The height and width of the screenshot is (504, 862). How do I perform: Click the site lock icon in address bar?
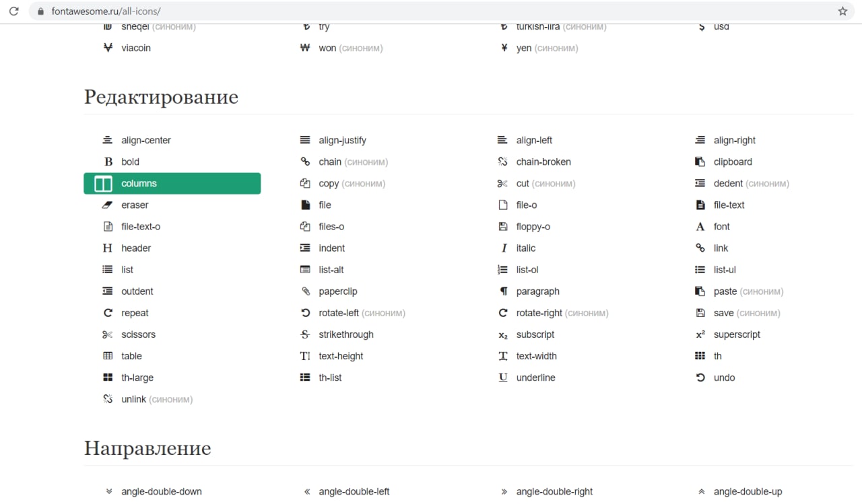click(41, 11)
